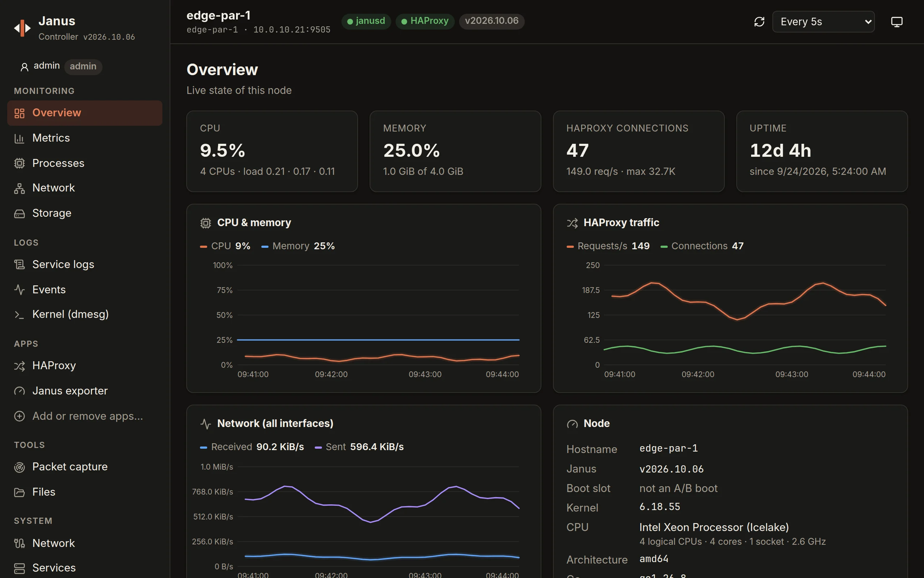Click the Kernel dmesg terminal icon

pos(19,315)
